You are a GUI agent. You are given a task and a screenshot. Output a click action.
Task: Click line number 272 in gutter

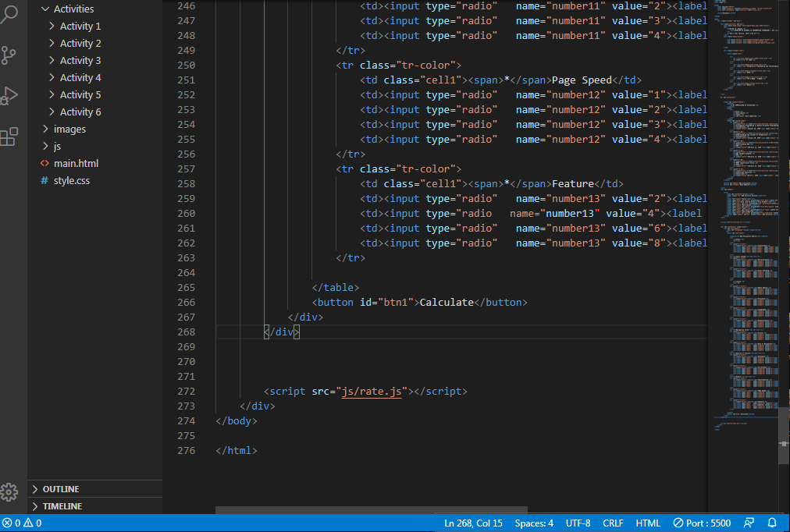click(187, 391)
